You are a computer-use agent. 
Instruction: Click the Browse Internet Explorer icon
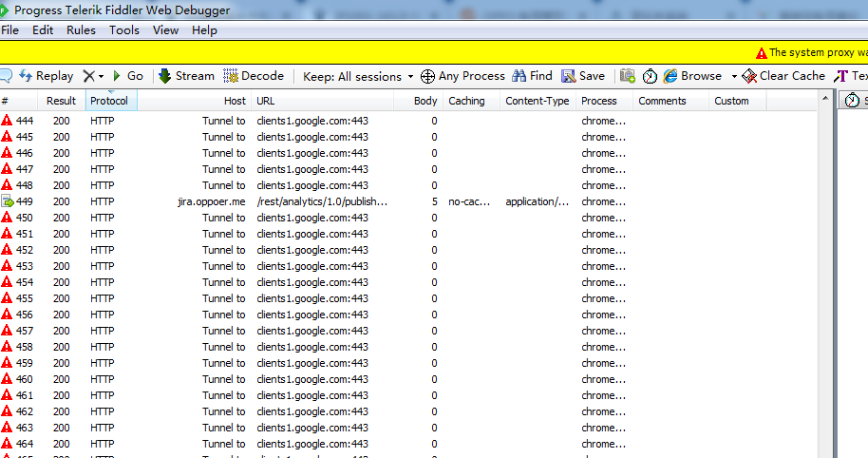(670, 76)
